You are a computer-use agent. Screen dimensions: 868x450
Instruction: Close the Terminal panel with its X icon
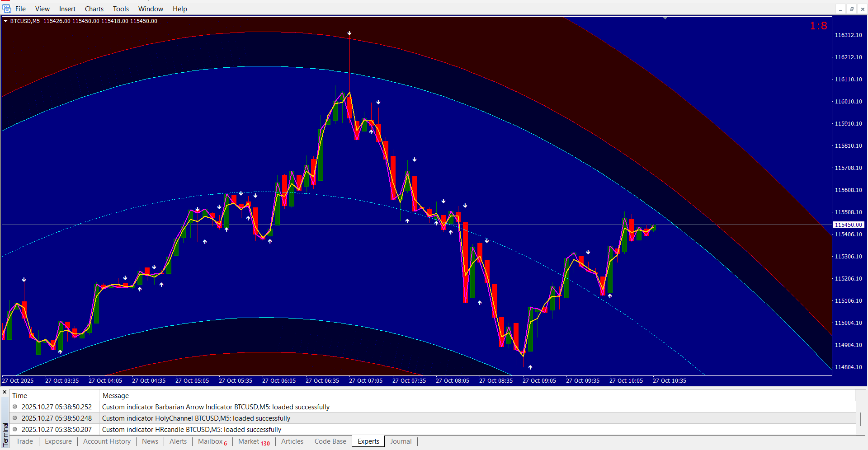(x=5, y=392)
